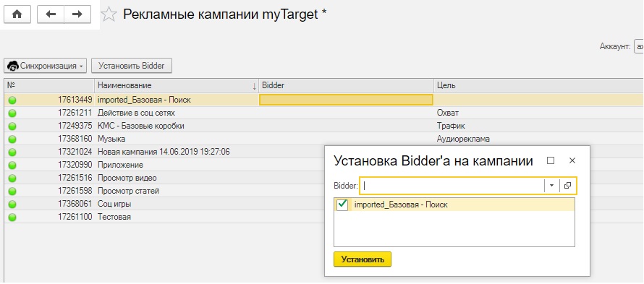Click green status indicator of Соц игры row
Viewport: 644px width, 284px height.
(12, 204)
